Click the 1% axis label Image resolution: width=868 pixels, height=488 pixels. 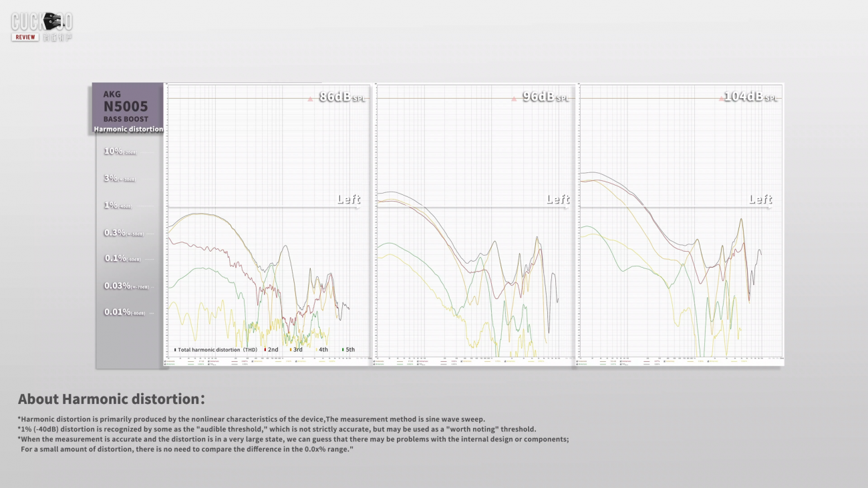118,206
